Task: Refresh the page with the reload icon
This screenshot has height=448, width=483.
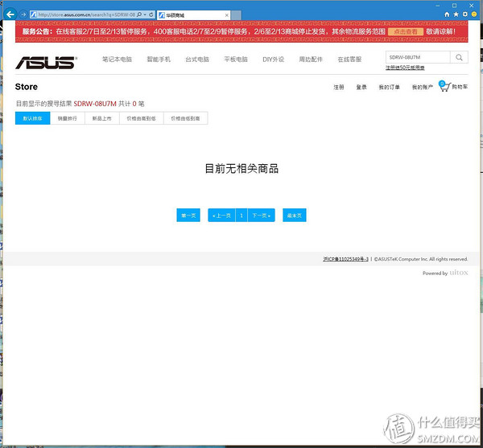Action: coord(151,14)
